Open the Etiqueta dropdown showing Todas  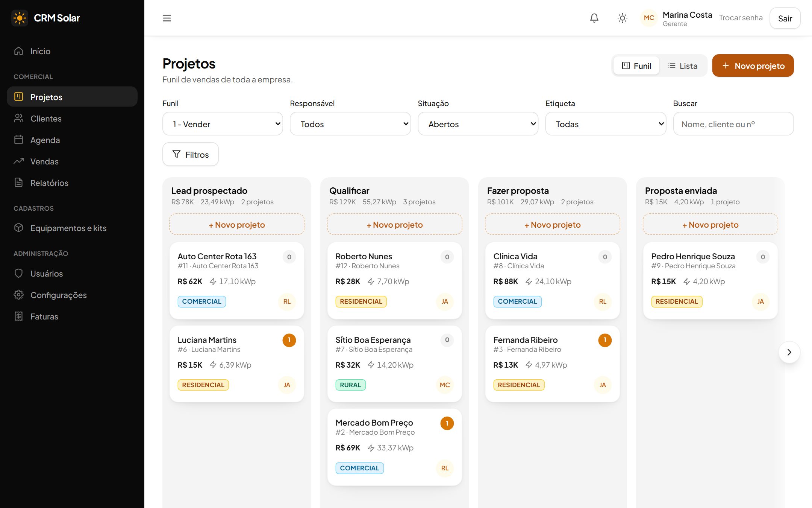[606, 124]
